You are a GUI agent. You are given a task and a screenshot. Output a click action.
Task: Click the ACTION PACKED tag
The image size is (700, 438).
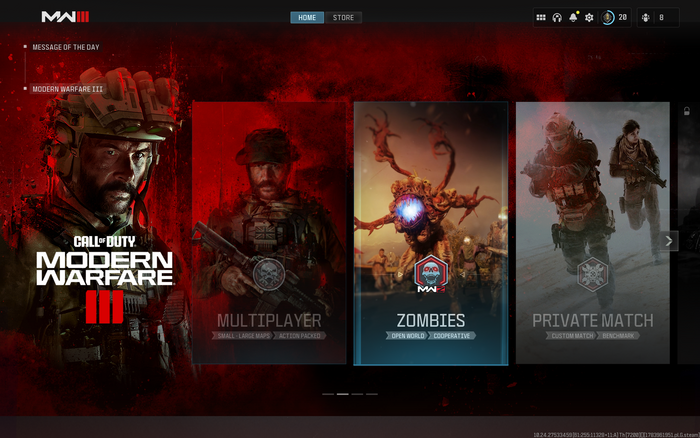click(300, 336)
